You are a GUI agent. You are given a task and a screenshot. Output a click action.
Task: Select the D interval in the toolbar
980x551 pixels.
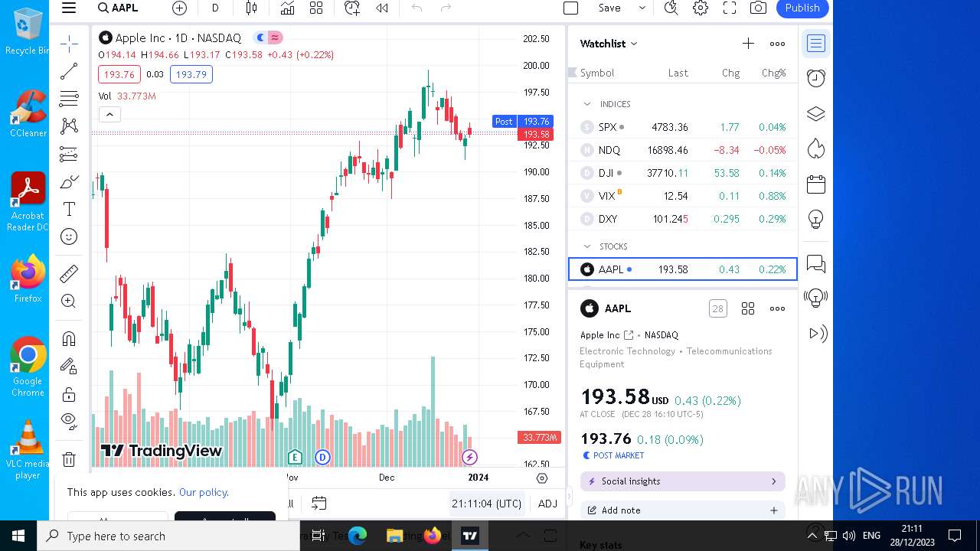[x=215, y=8]
